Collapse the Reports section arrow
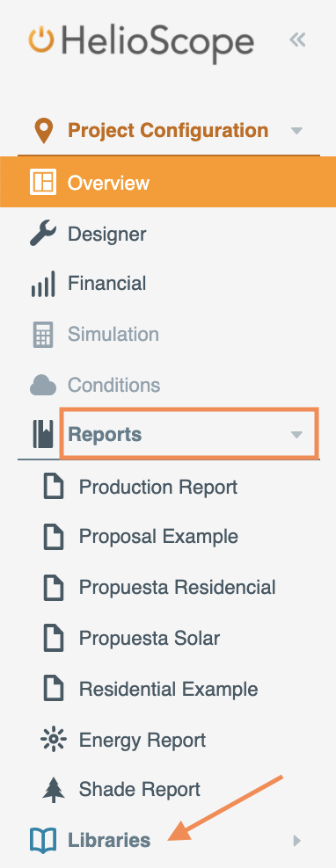This screenshot has height=868, width=336. (x=296, y=435)
